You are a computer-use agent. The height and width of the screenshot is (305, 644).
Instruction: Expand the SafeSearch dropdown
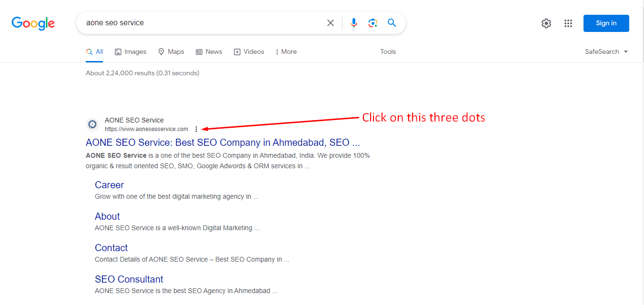tap(606, 51)
